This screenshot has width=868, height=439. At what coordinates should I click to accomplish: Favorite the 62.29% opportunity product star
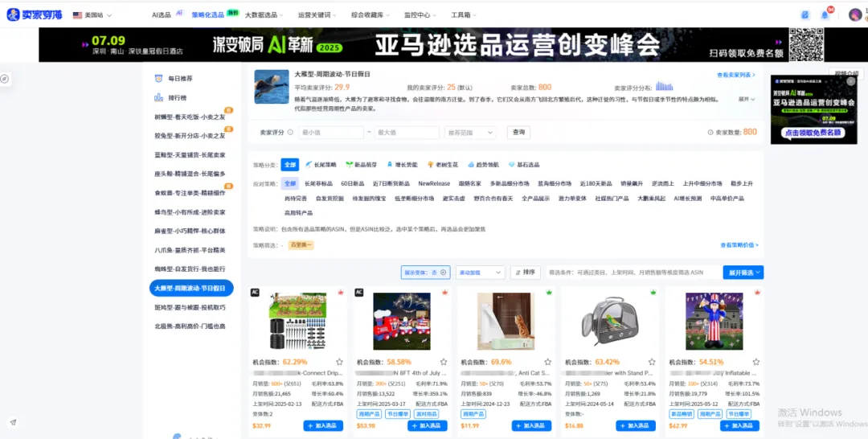pyautogui.click(x=339, y=362)
